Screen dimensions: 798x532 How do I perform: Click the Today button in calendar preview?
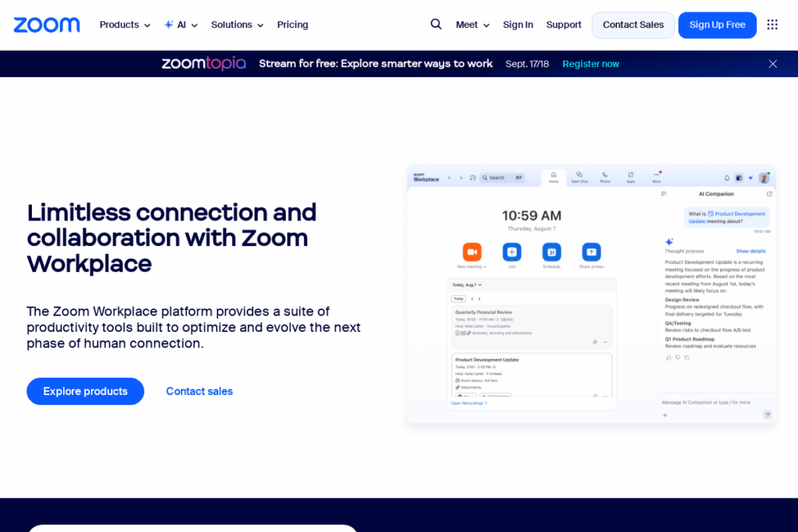pyautogui.click(x=458, y=299)
